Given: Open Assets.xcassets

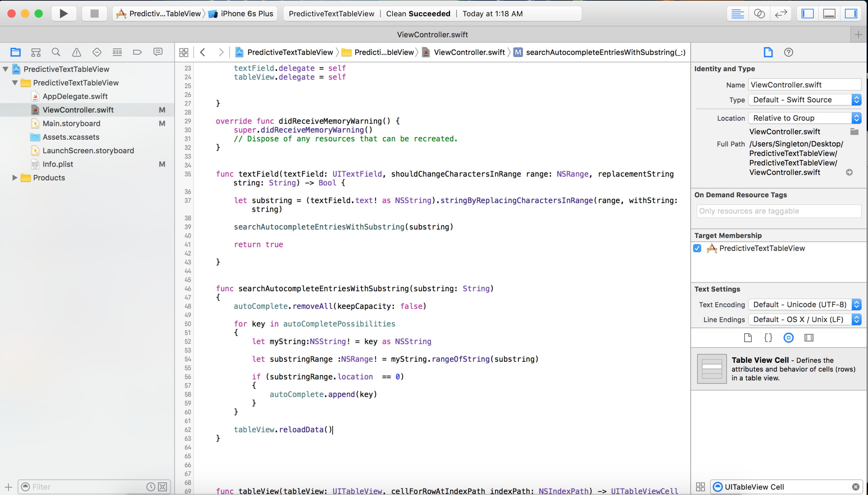Looking at the screenshot, I should [71, 137].
